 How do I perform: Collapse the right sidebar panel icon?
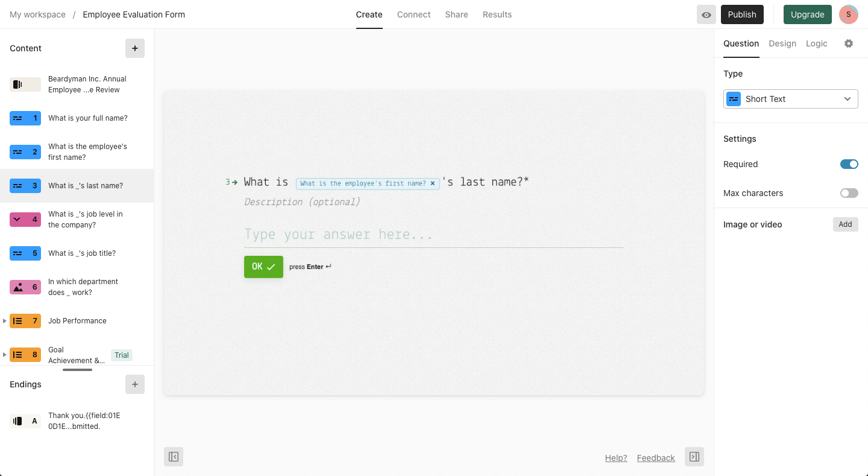[x=694, y=457]
